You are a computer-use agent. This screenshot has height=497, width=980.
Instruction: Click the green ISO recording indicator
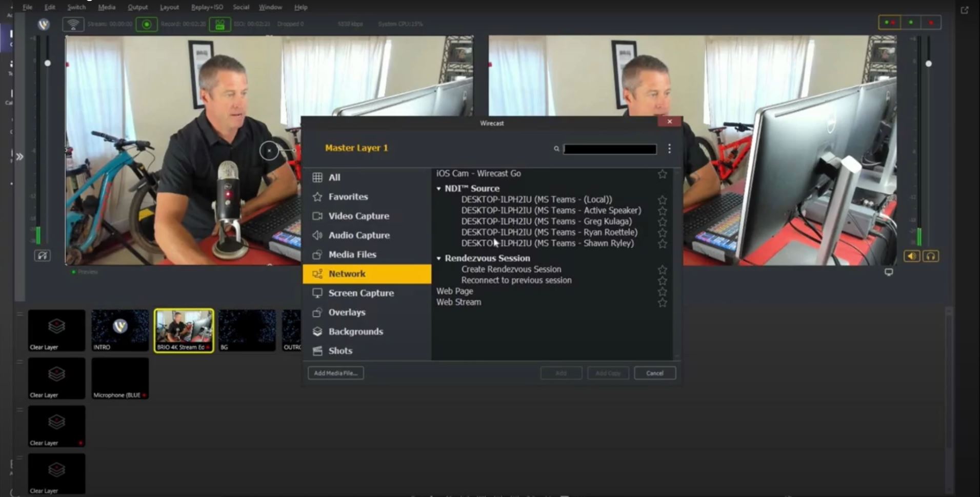tap(220, 24)
